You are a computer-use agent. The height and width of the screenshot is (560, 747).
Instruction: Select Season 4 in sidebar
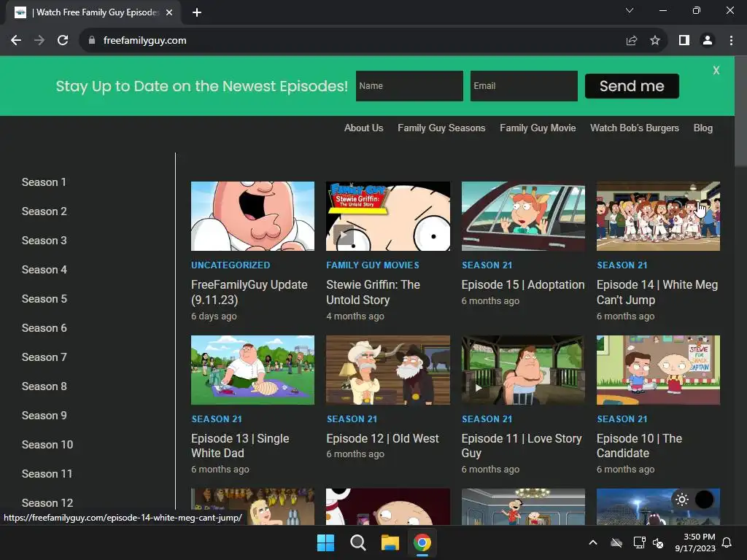44,270
